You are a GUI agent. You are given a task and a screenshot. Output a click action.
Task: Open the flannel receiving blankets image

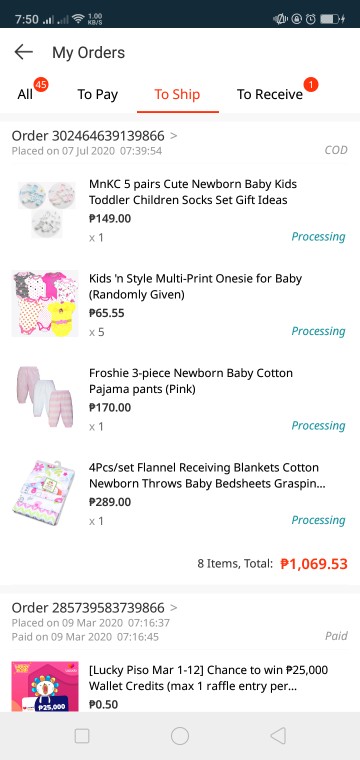tap(44, 492)
